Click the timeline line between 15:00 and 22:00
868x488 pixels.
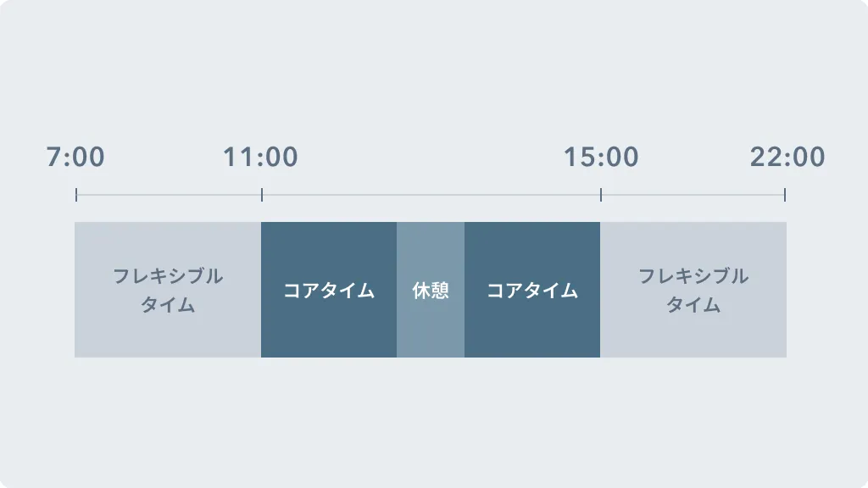pos(693,195)
